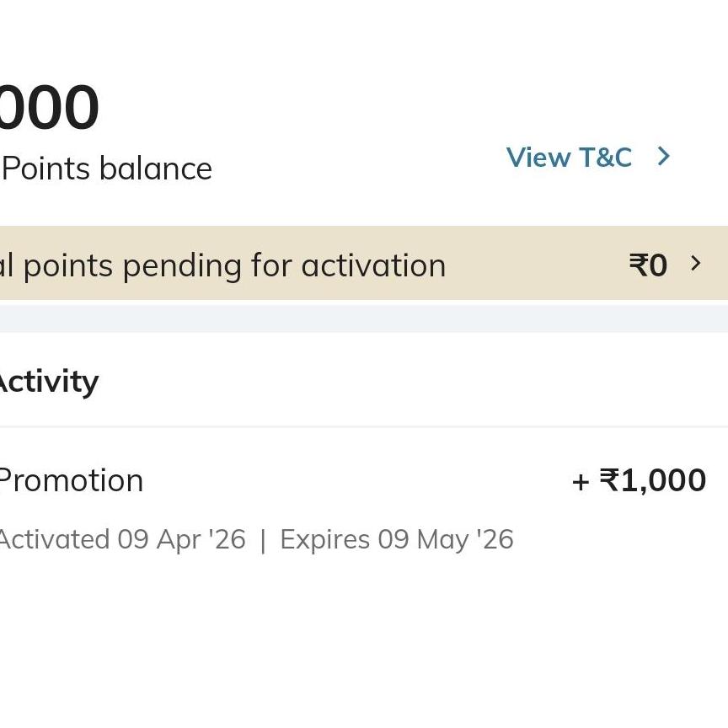Viewport: 728px width, 728px height.
Task: Open the Promotion activity entry
Action: click(x=71, y=481)
